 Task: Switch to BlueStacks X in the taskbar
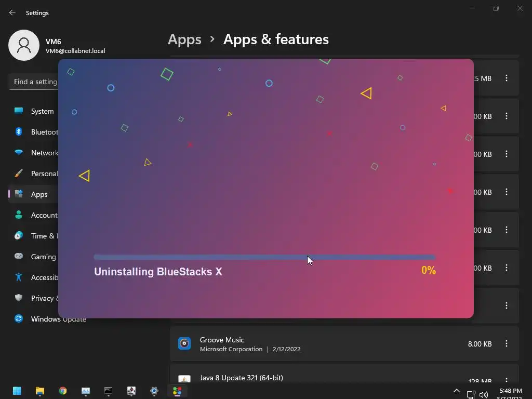177,391
